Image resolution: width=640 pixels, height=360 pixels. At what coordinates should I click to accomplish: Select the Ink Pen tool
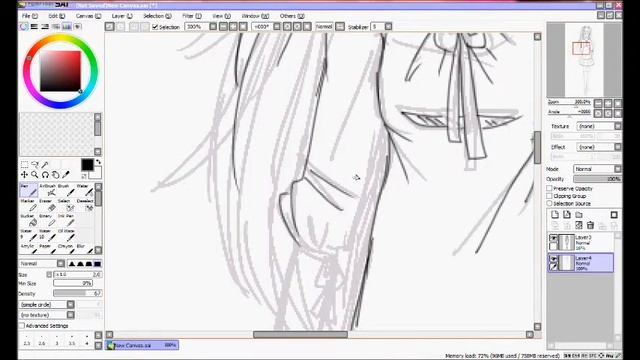pyautogui.click(x=66, y=220)
